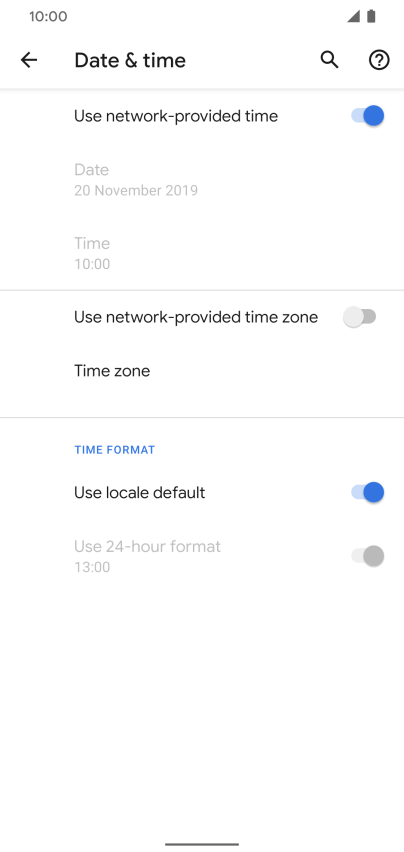Viewport: 404px width, 852px height.
Task: Tap the back arrow icon
Action: pyautogui.click(x=29, y=60)
